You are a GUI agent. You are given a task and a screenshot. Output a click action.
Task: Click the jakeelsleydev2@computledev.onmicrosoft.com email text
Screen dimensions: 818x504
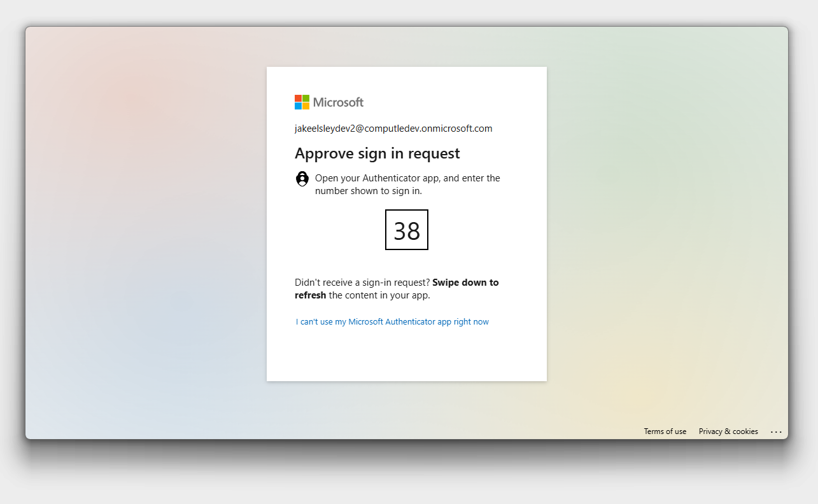pyautogui.click(x=393, y=129)
